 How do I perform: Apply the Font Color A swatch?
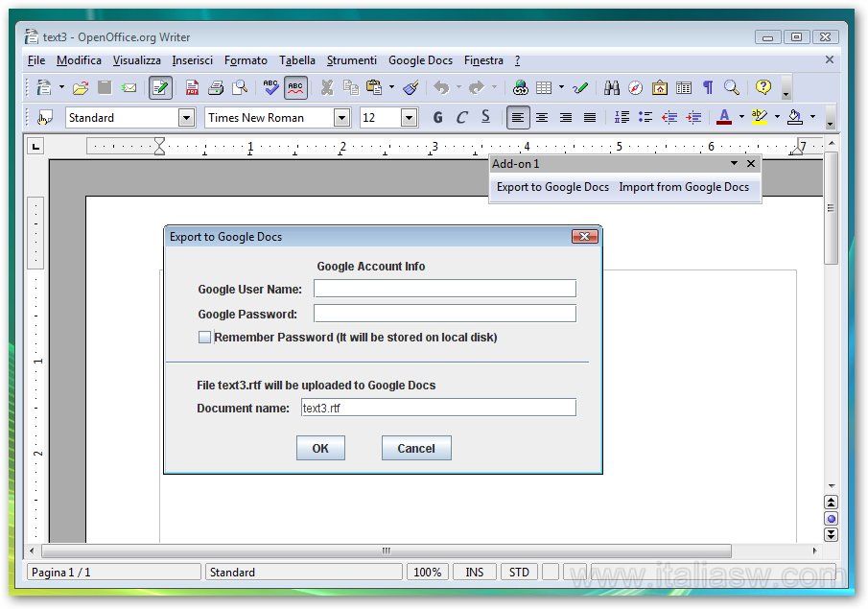pyautogui.click(x=724, y=117)
